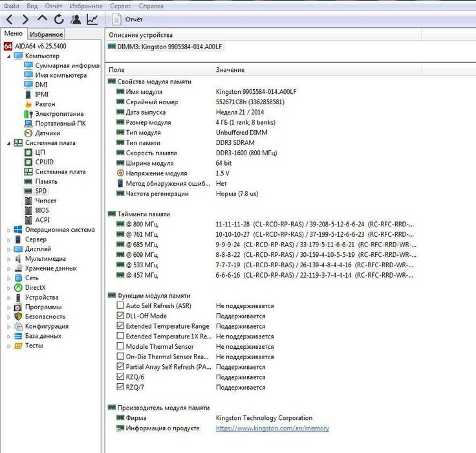
Task: Open the Отчёт menu in the menu bar
Action: tap(54, 6)
